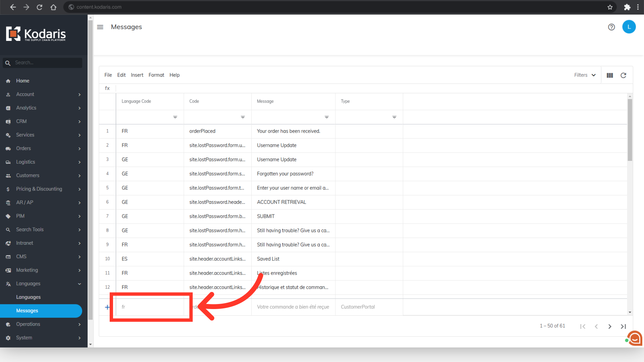Click the sidebar Search field
644x362 pixels.
(x=47, y=63)
